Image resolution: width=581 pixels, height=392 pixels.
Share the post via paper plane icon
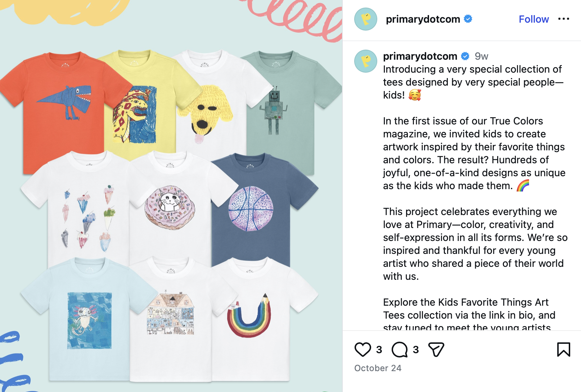point(436,350)
